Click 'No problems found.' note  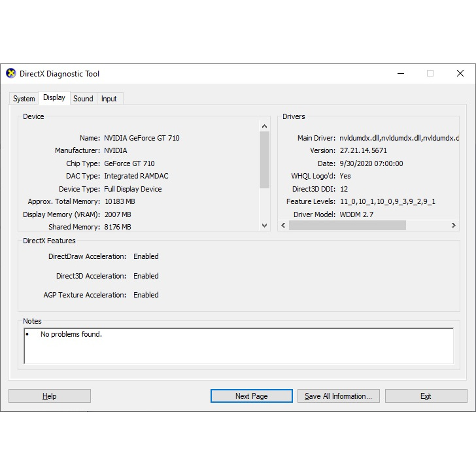[x=71, y=334]
